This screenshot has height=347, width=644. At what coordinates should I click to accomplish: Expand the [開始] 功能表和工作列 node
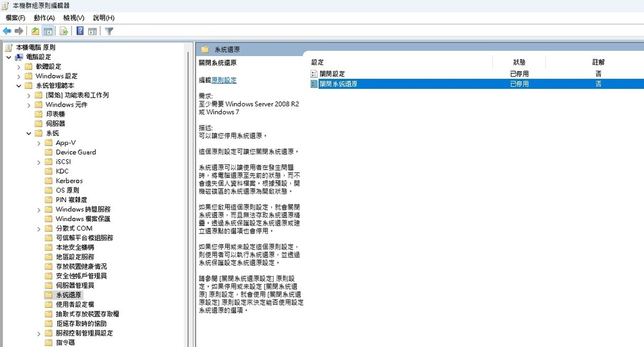[28, 95]
